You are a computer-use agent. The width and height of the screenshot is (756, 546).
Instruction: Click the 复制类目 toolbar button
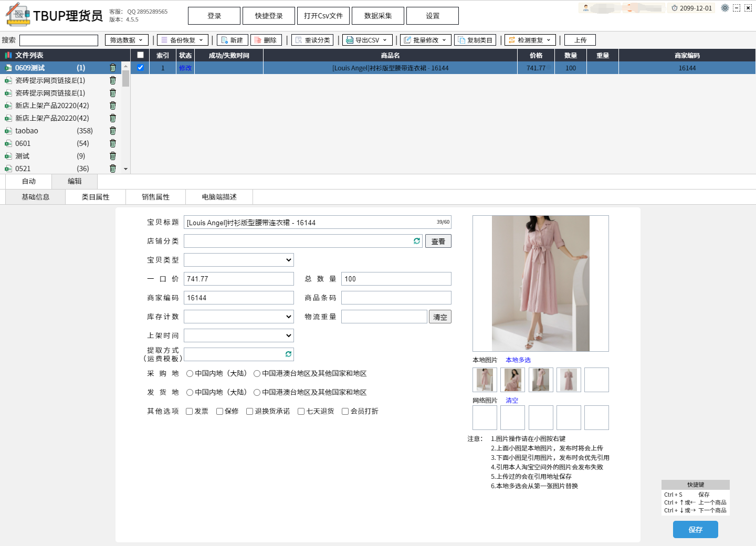(475, 40)
